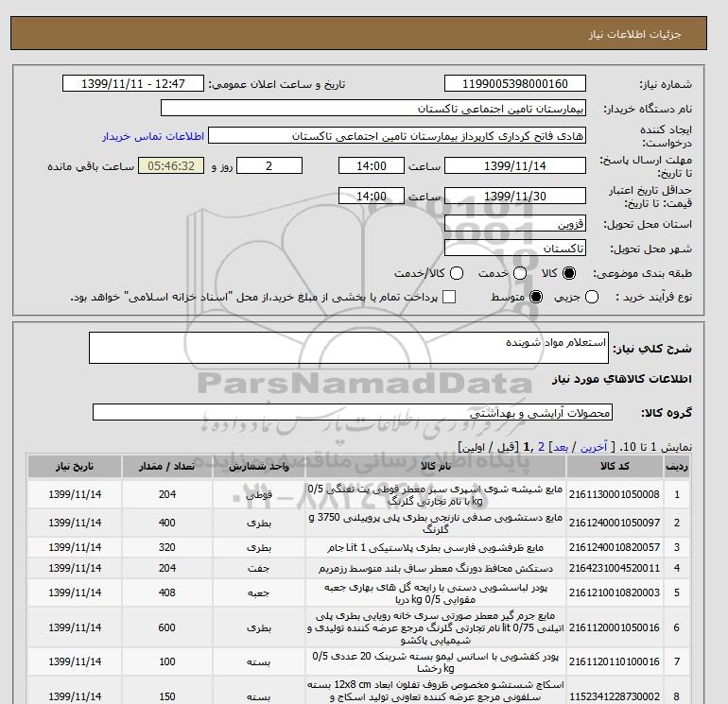
Task: Click product code 2161120001050016
Action: click(x=615, y=627)
